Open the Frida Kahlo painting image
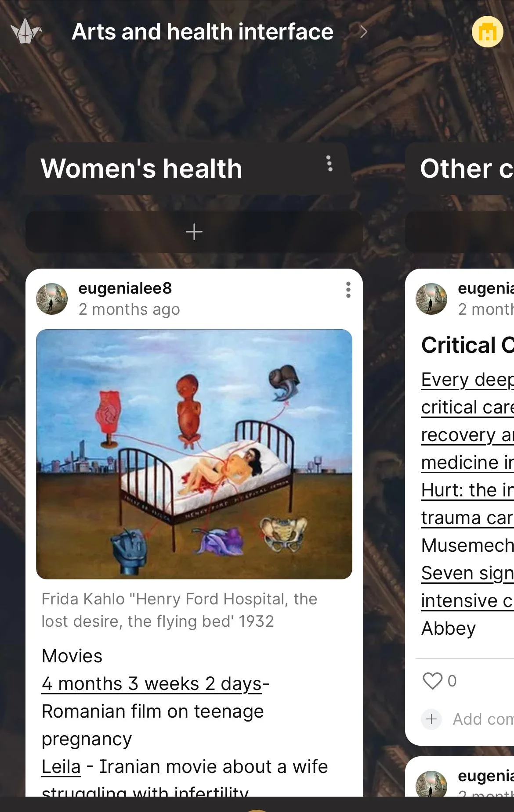Screen dimensions: 514x812 (x=194, y=454)
